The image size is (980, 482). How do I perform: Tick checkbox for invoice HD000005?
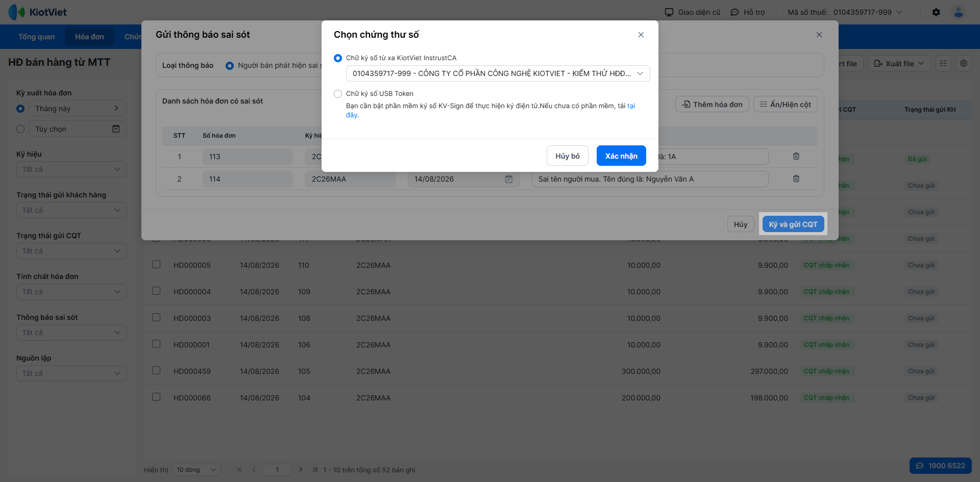pyautogui.click(x=156, y=264)
